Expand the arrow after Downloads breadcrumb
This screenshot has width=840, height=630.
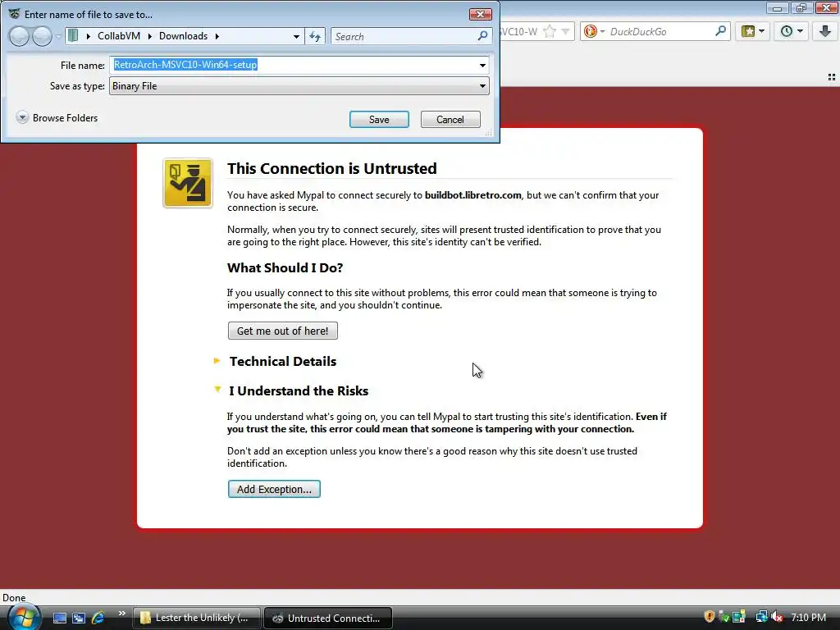pos(217,36)
